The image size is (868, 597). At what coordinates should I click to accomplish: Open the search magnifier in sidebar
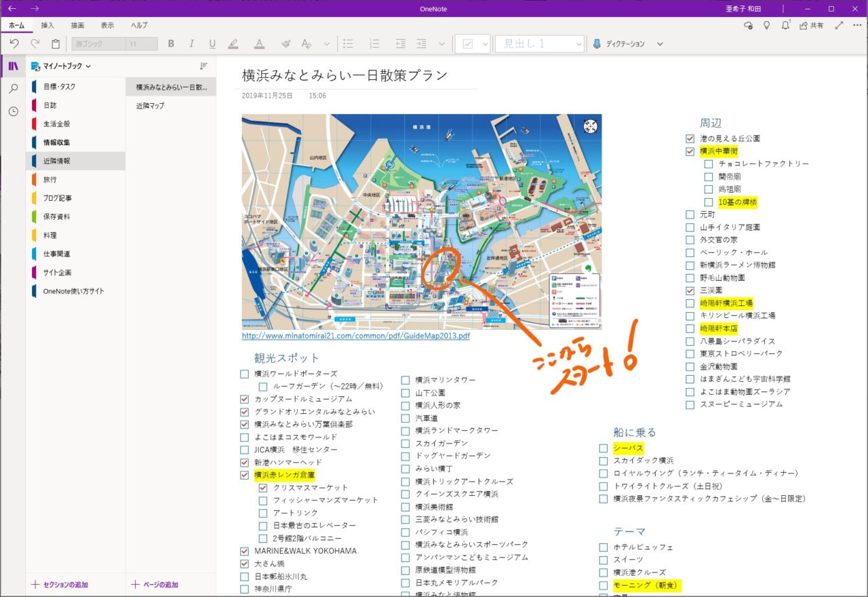click(x=13, y=89)
